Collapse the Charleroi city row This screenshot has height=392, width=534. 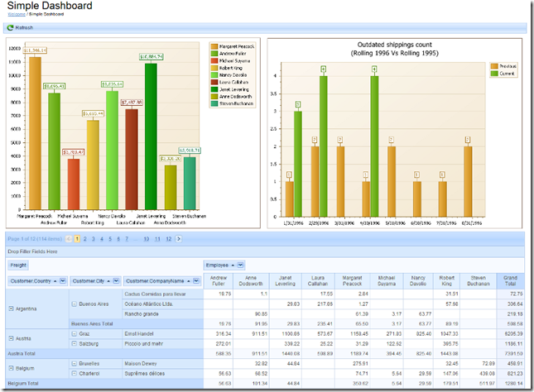pyautogui.click(x=75, y=373)
